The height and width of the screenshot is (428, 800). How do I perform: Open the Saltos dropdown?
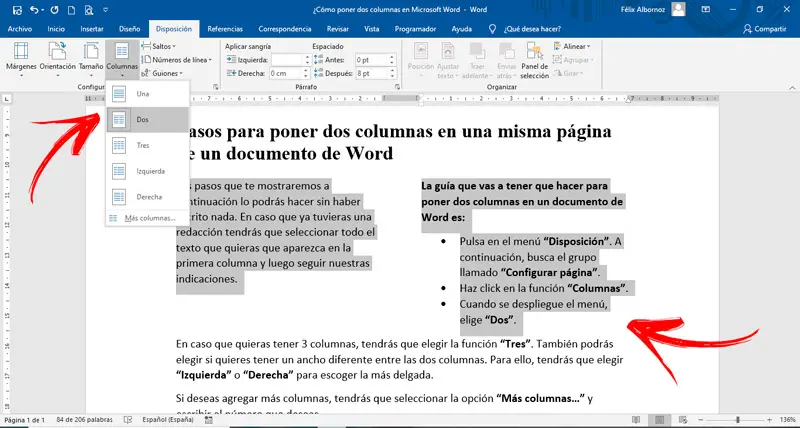coord(159,46)
